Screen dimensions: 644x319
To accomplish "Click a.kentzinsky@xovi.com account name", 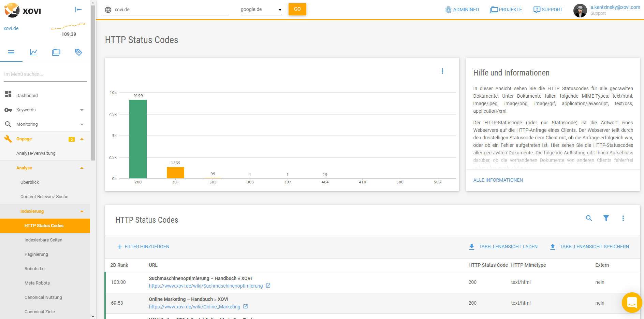I will click(615, 7).
